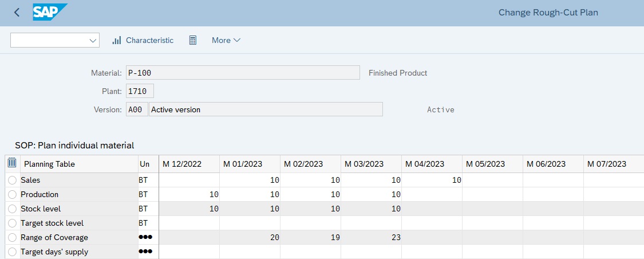Click the table settings icon beside Planning Table
Image resolution: width=644 pixels, height=259 pixels.
[11, 163]
